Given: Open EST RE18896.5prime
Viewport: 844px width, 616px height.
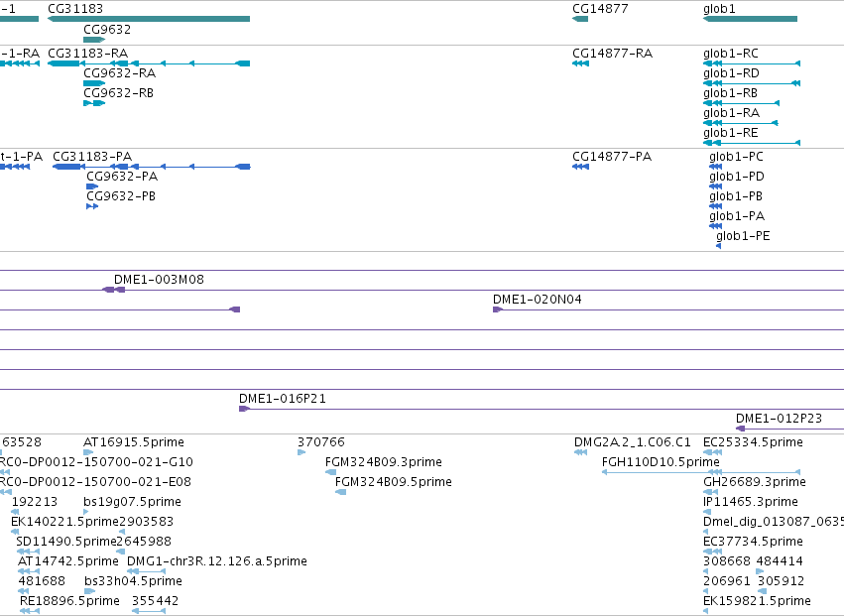Looking at the screenshot, I should click(70, 601).
